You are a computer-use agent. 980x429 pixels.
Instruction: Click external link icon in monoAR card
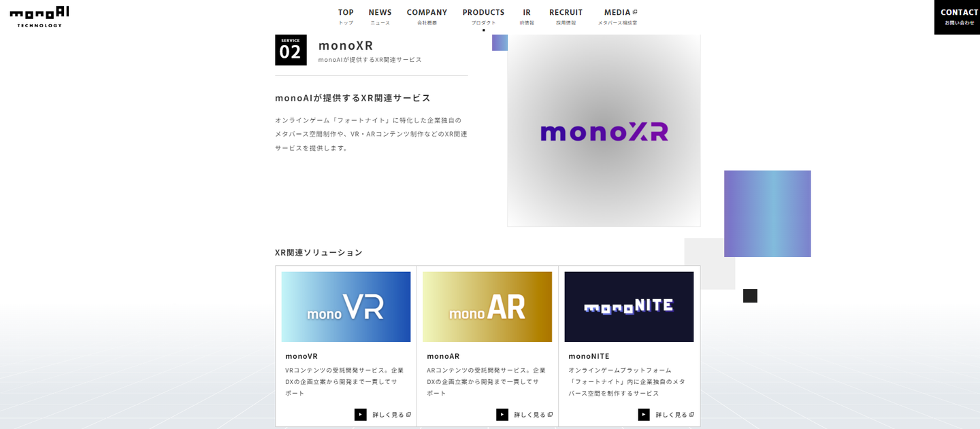[x=550, y=415]
